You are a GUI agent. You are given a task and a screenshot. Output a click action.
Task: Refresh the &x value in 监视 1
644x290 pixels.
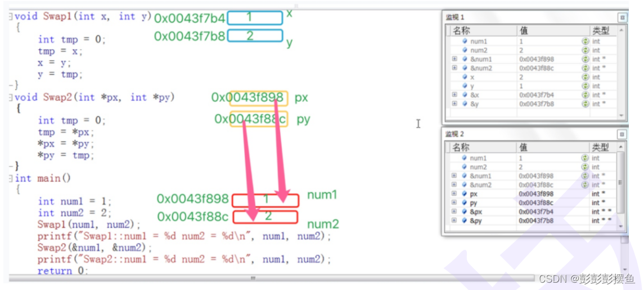[586, 95]
